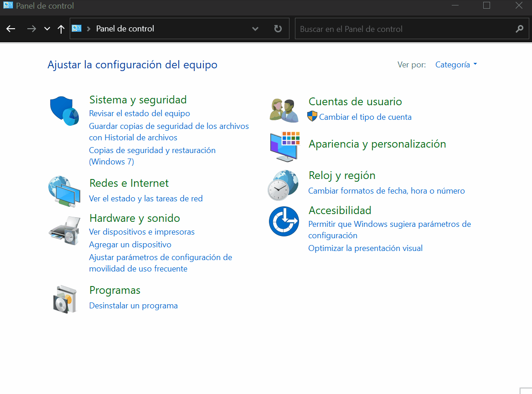The height and width of the screenshot is (394, 532).
Task: Open the Cuentas de usuario category heading
Action: tap(355, 102)
